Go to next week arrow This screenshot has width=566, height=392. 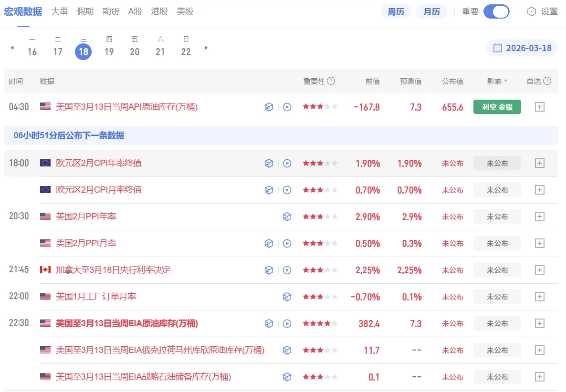(x=206, y=48)
